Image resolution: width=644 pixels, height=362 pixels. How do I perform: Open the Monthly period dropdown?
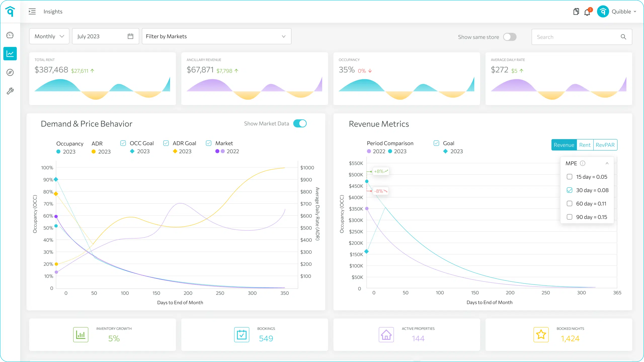pos(49,36)
